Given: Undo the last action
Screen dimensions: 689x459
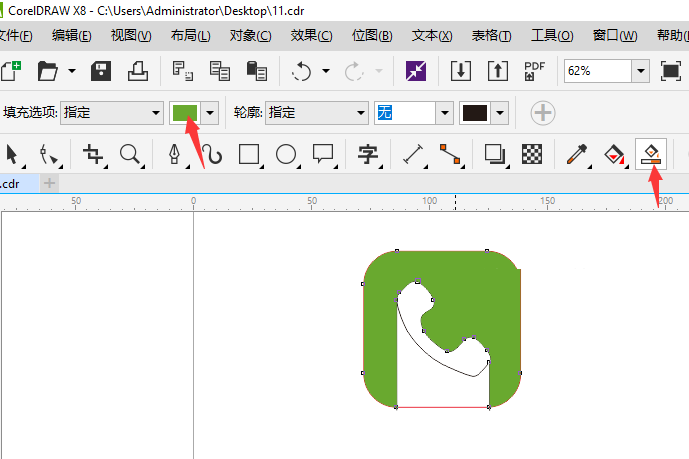Looking at the screenshot, I should 301,71.
